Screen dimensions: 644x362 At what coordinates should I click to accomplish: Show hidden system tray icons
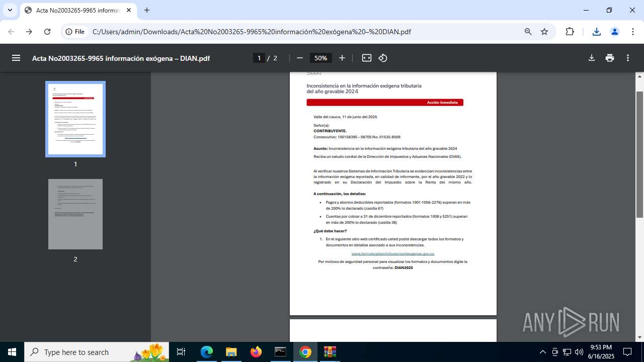tap(542, 352)
